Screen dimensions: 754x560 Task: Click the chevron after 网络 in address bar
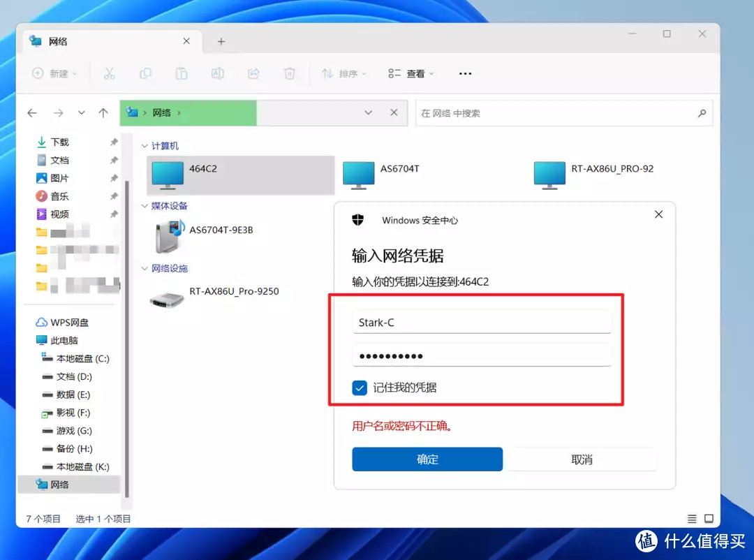(x=179, y=113)
